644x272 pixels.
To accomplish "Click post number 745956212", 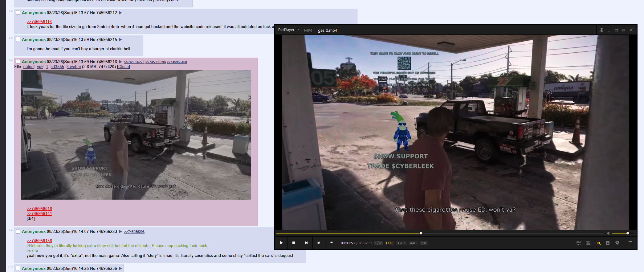I will [107, 13].
